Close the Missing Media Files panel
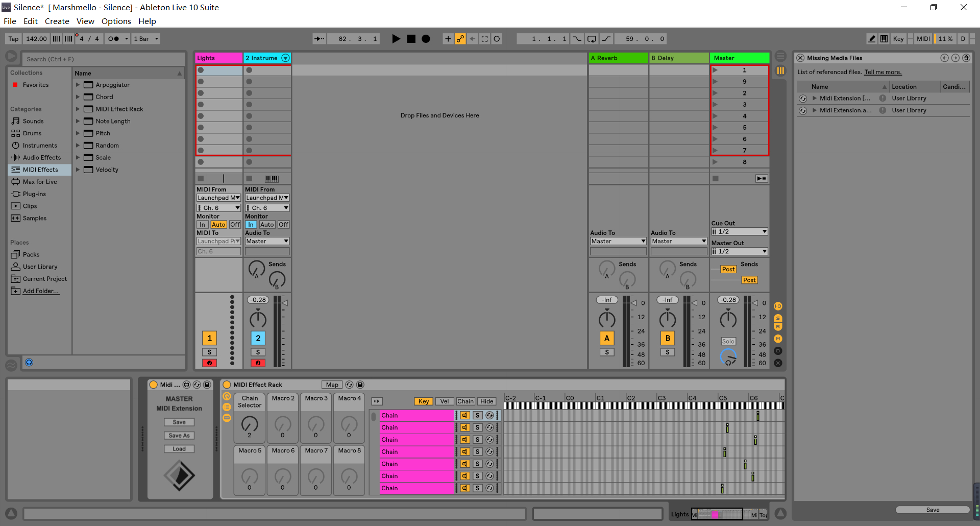 coord(800,58)
